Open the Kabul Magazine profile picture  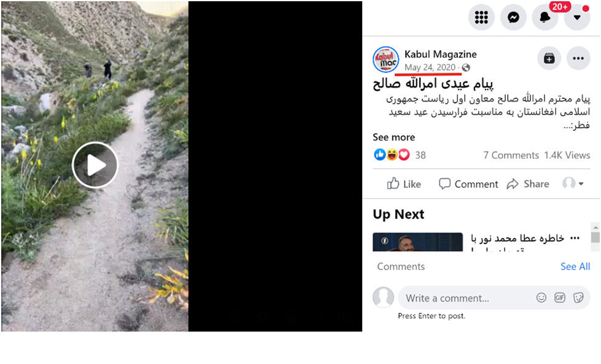click(386, 60)
